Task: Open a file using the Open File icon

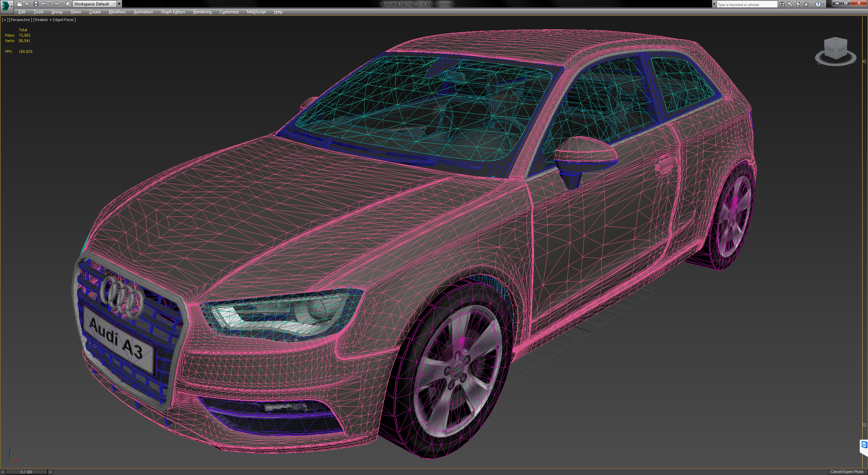Action: (28, 4)
